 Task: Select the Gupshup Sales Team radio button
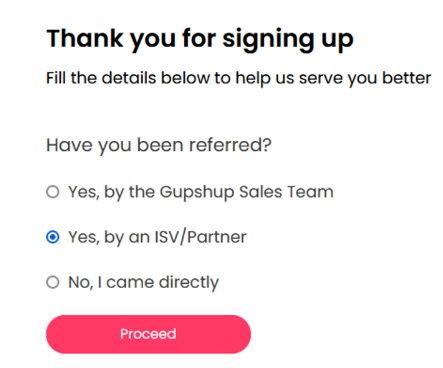(53, 192)
